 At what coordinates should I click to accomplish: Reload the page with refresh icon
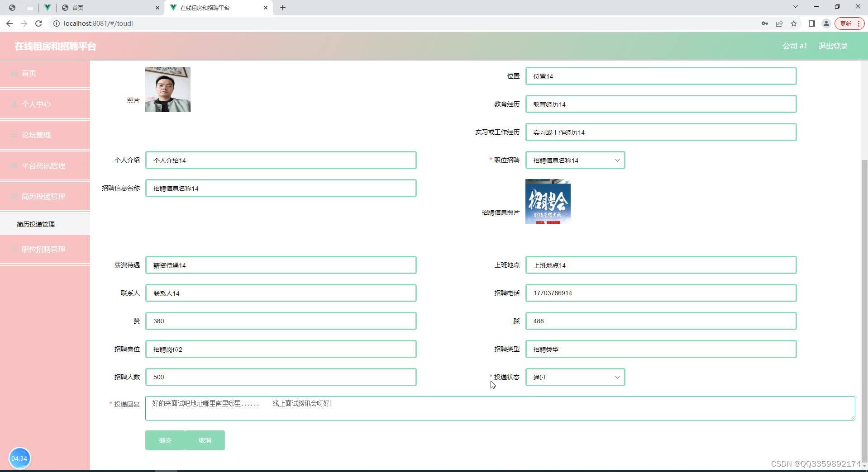pos(38,24)
